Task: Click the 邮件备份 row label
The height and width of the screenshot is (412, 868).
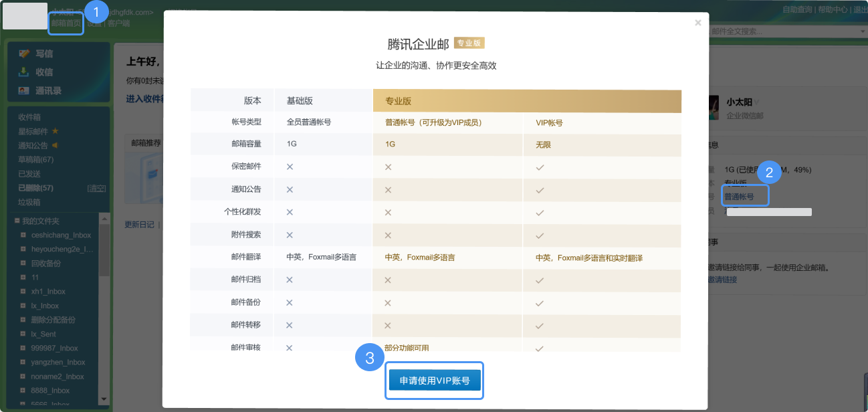Action: (x=245, y=302)
